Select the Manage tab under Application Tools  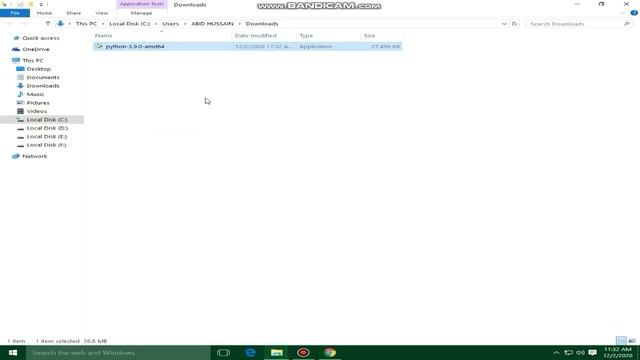coord(141,13)
